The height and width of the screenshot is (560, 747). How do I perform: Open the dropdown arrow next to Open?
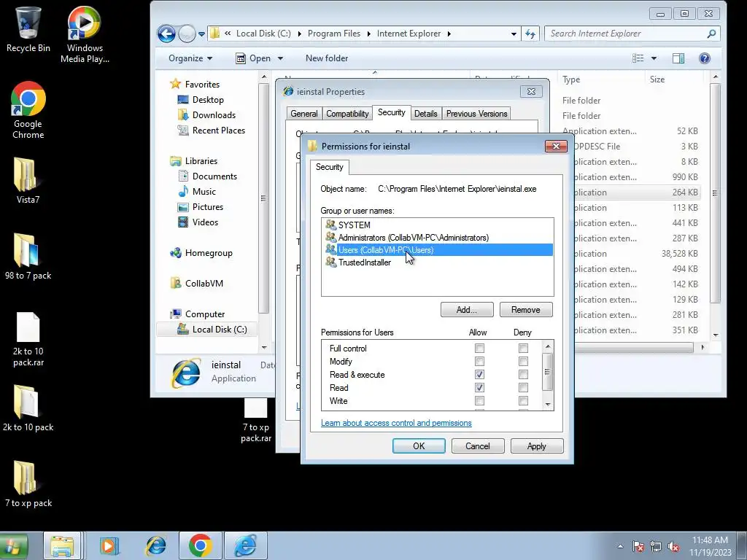pos(280,58)
